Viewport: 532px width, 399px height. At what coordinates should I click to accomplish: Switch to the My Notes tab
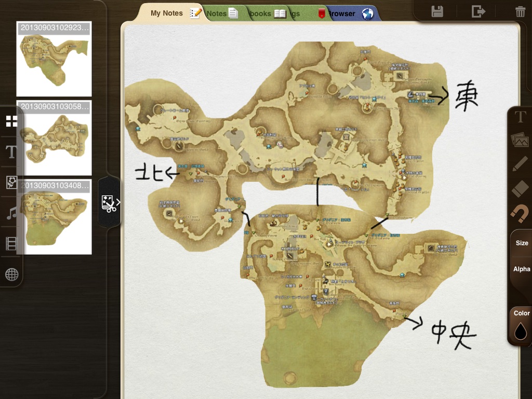coord(167,13)
